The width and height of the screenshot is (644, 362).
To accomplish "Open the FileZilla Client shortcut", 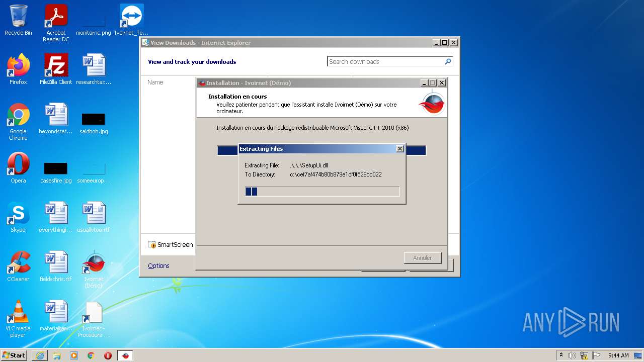I will [56, 69].
